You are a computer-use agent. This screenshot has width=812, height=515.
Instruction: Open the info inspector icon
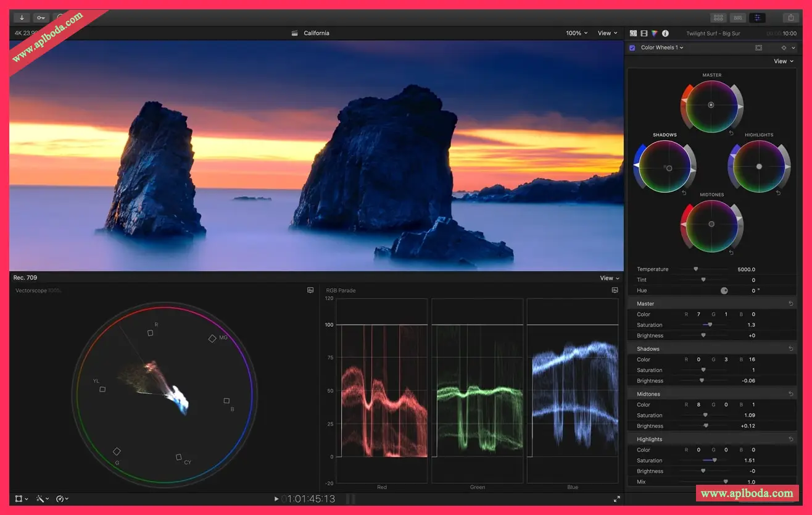(x=665, y=33)
